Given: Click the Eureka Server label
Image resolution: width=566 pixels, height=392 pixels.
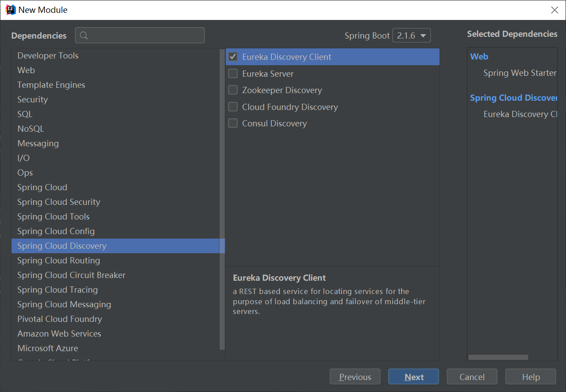Looking at the screenshot, I should (268, 74).
